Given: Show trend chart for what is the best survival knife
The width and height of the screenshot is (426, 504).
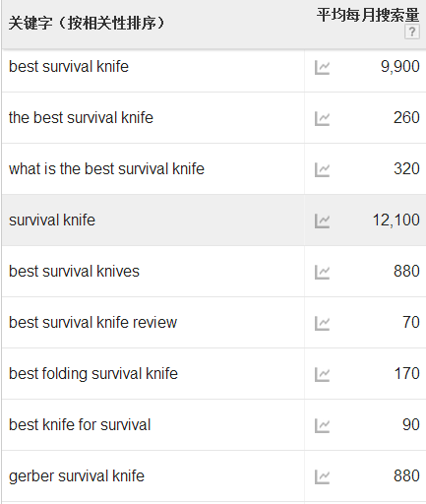Looking at the screenshot, I should [x=322, y=169].
